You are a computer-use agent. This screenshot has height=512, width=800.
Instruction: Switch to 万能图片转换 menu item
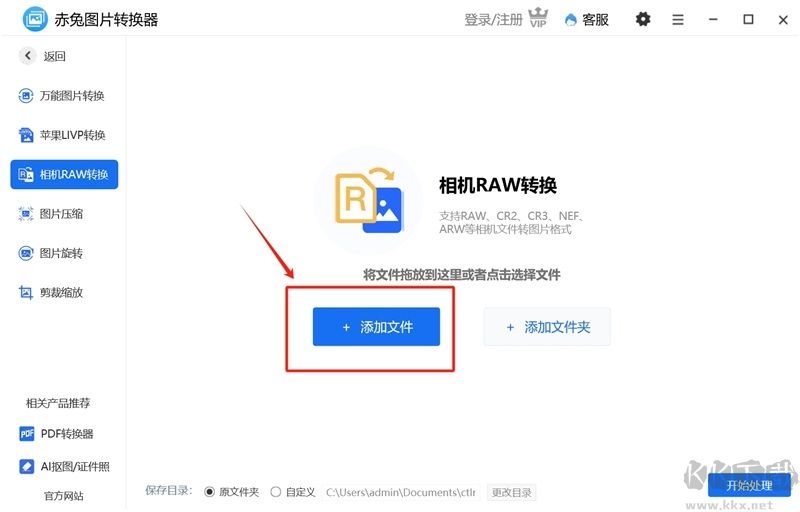(64, 95)
